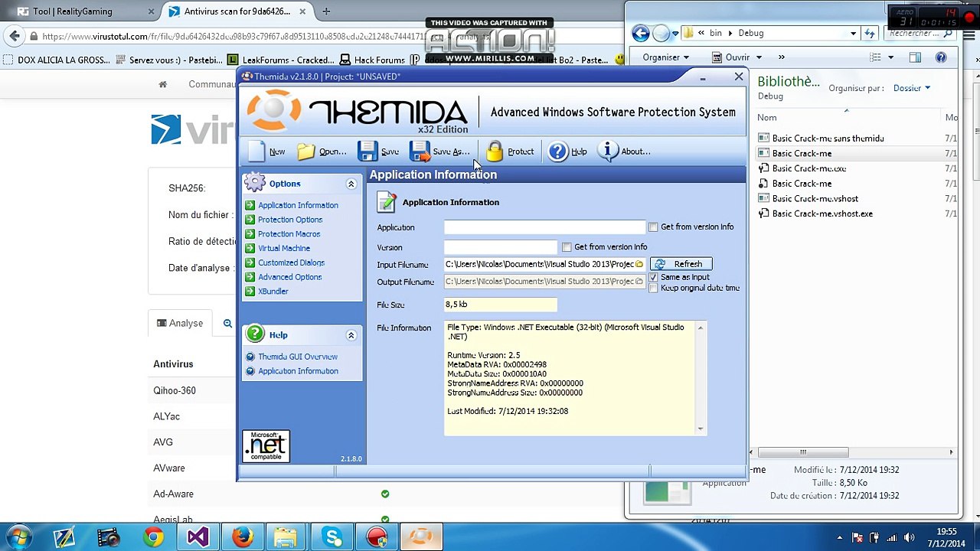Viewport: 980px width, 551px height.
Task: Select file Basic Crack-me.vshost.exe
Action: point(822,214)
